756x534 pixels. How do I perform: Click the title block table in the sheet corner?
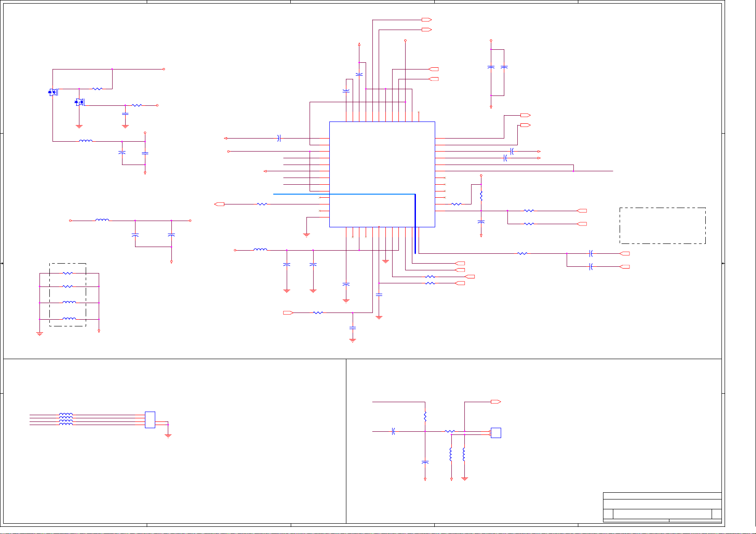pos(662,508)
